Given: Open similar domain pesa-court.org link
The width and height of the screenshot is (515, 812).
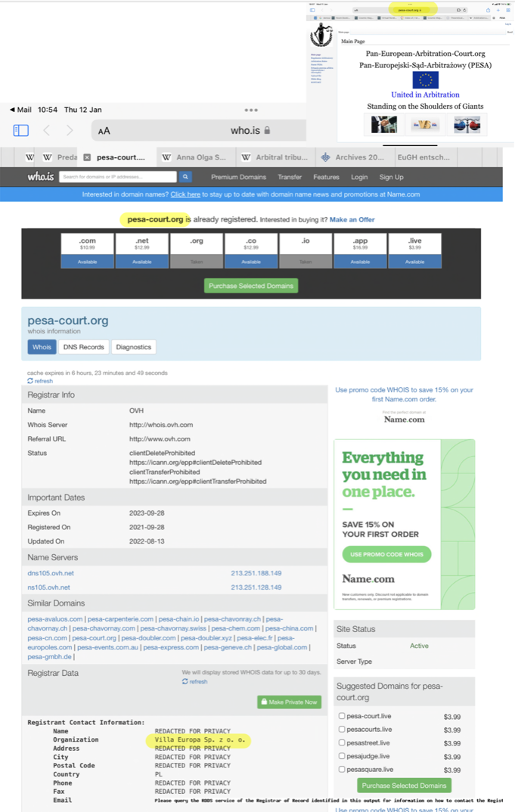Looking at the screenshot, I should click(95, 638).
